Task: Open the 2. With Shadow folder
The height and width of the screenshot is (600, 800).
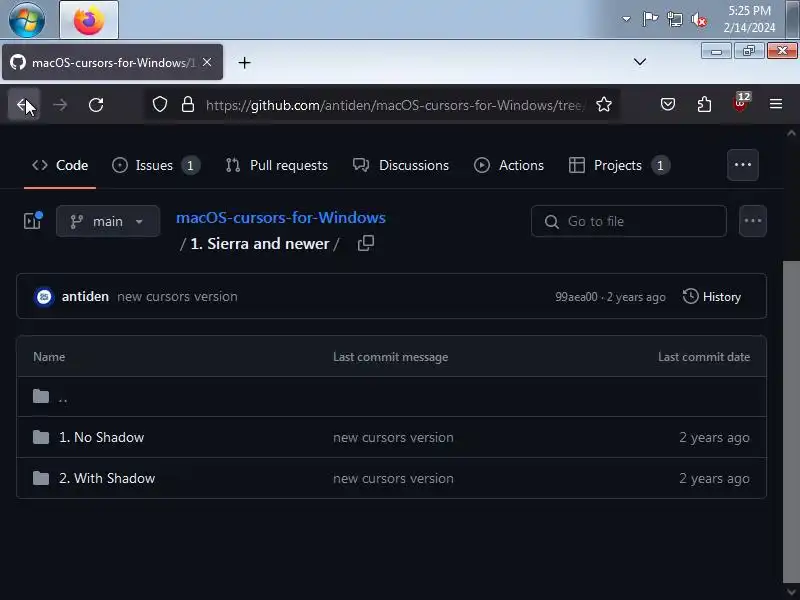Action: tap(107, 478)
